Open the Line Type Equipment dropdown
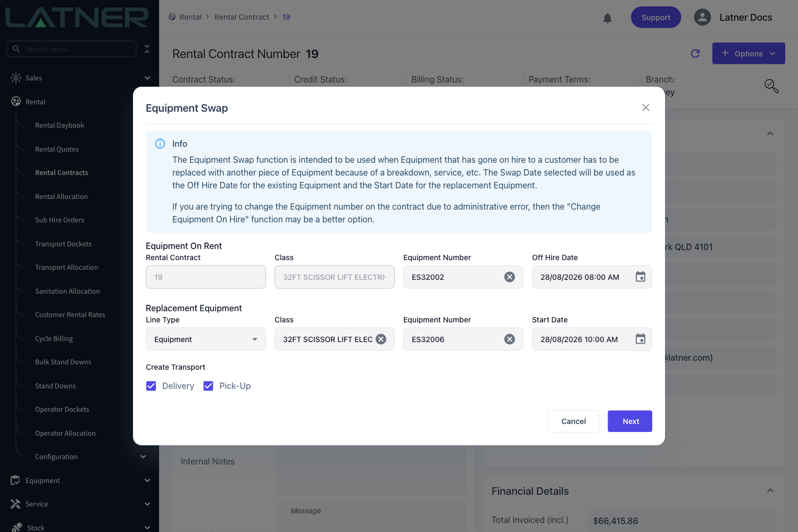 pos(206,339)
